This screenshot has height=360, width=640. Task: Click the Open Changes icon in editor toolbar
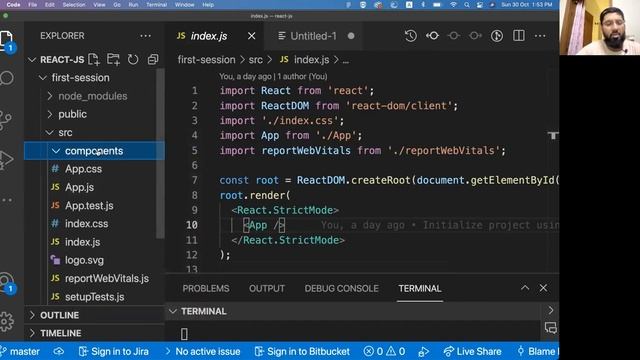[x=432, y=36]
